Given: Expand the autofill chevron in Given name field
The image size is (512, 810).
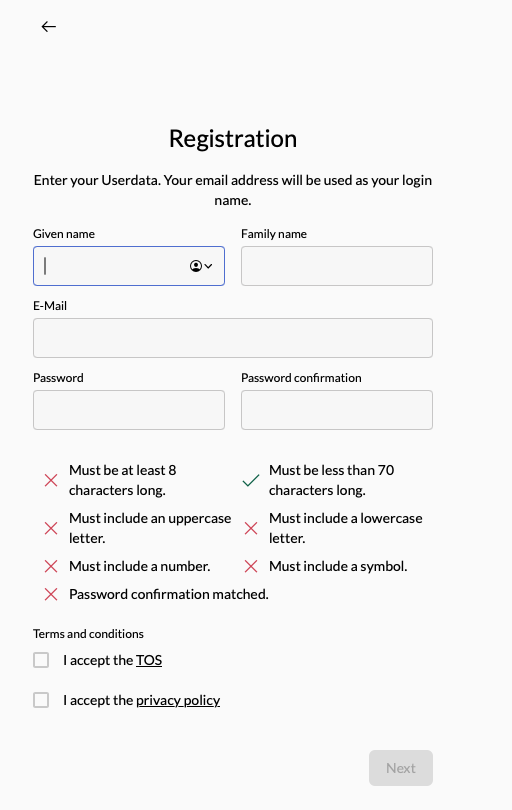Looking at the screenshot, I should coord(208,266).
